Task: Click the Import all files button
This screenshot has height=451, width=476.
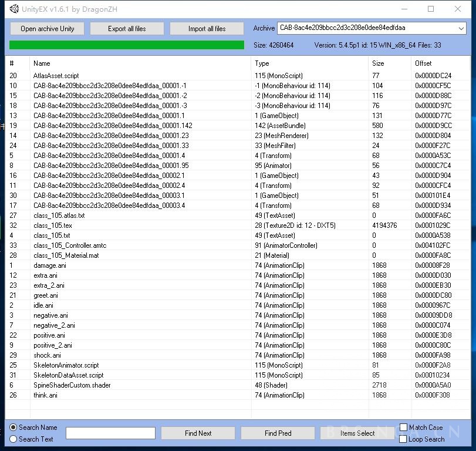Action: coord(207,29)
